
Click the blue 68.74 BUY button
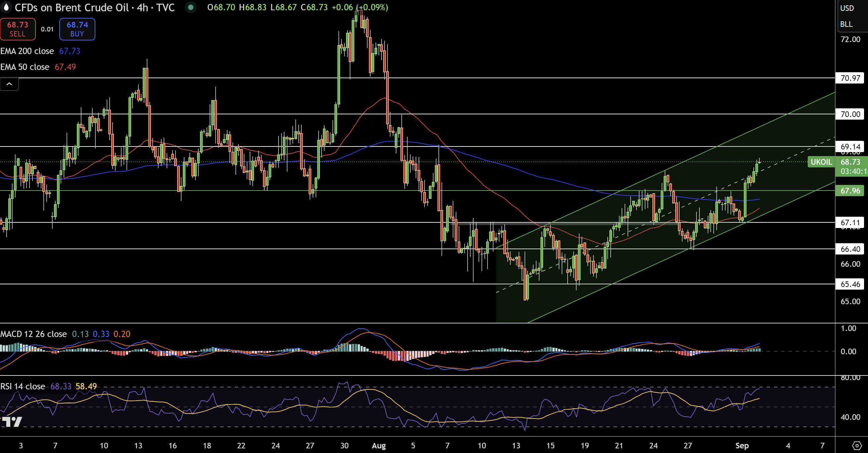pos(77,29)
